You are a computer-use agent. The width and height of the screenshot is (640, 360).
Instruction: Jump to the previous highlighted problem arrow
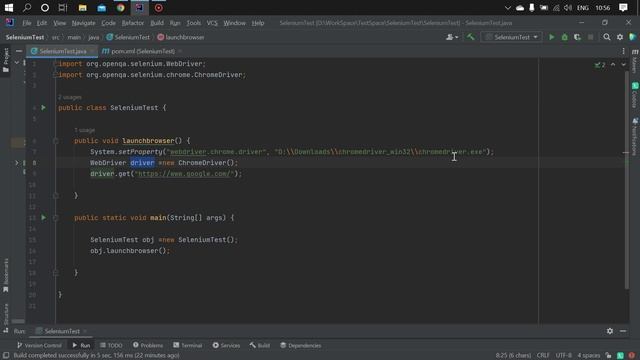pos(613,64)
